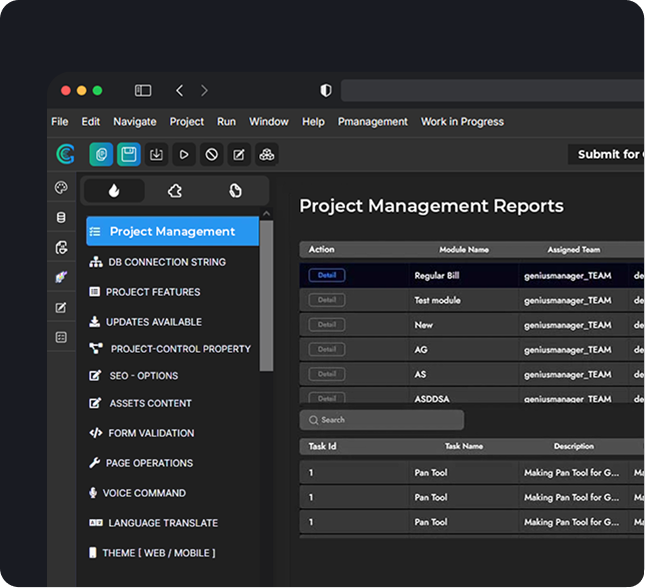
Task: Open VOICE COMMAND item
Action: click(x=137, y=493)
